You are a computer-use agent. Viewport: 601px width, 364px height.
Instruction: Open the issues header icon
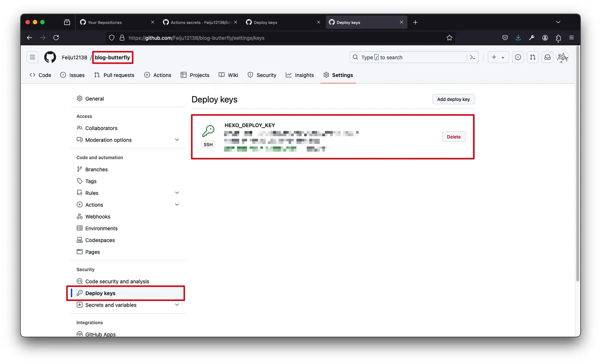tap(518, 57)
